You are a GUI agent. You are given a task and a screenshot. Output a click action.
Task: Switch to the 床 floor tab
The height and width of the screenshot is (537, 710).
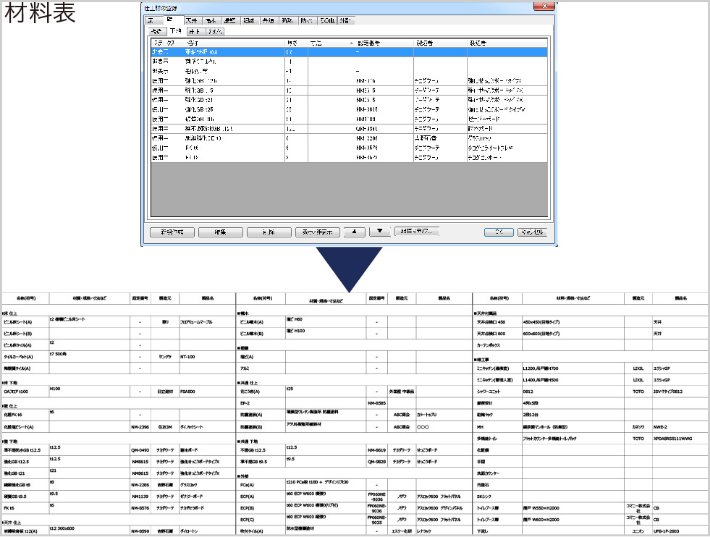point(153,21)
